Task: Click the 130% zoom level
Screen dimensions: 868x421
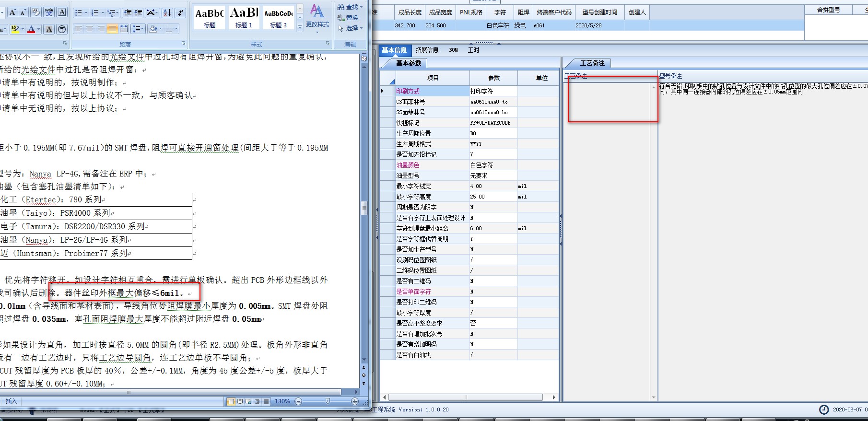Action: point(282,401)
